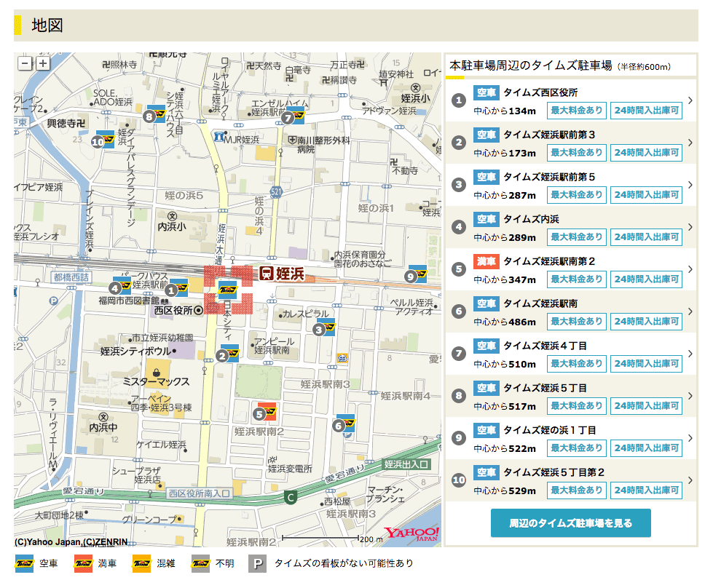Image resolution: width=713 pixels, height=588 pixels.
Task: Select タイムズ西区役所 parking name
Action: click(x=540, y=92)
